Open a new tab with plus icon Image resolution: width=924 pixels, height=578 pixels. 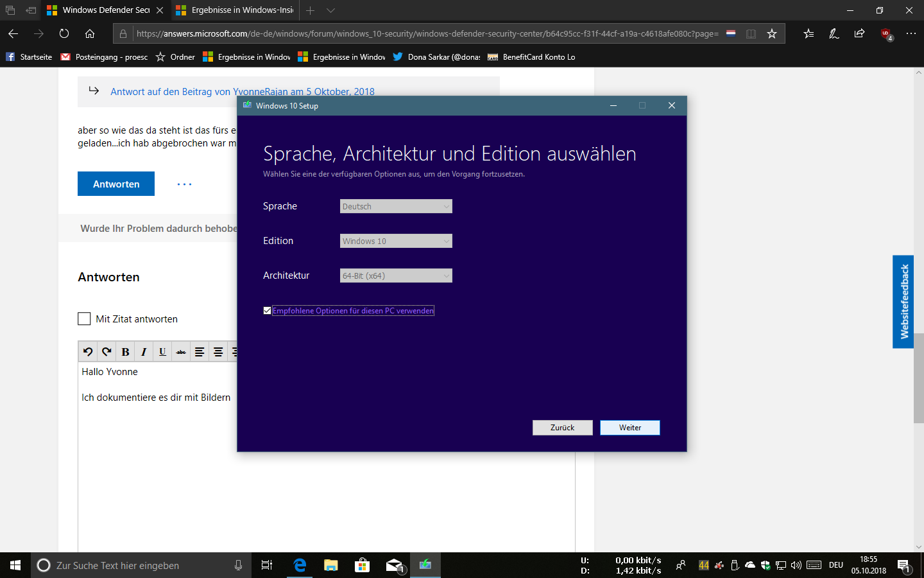[x=310, y=10]
